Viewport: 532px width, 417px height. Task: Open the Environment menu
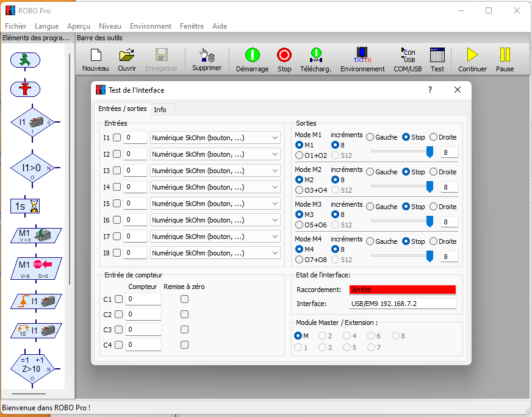[x=151, y=26]
